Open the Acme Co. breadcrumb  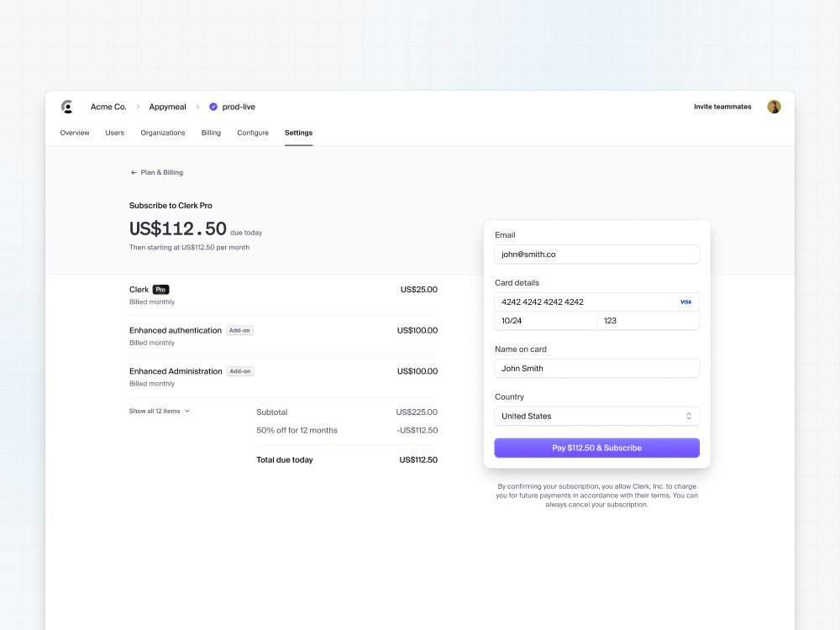pyautogui.click(x=108, y=107)
